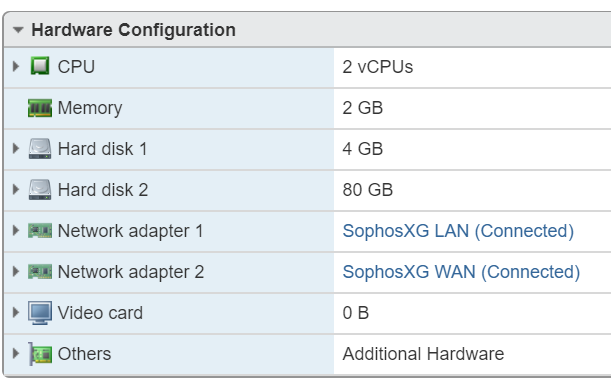
Task: Collapse the Hardware Configuration section
Action: (18, 30)
